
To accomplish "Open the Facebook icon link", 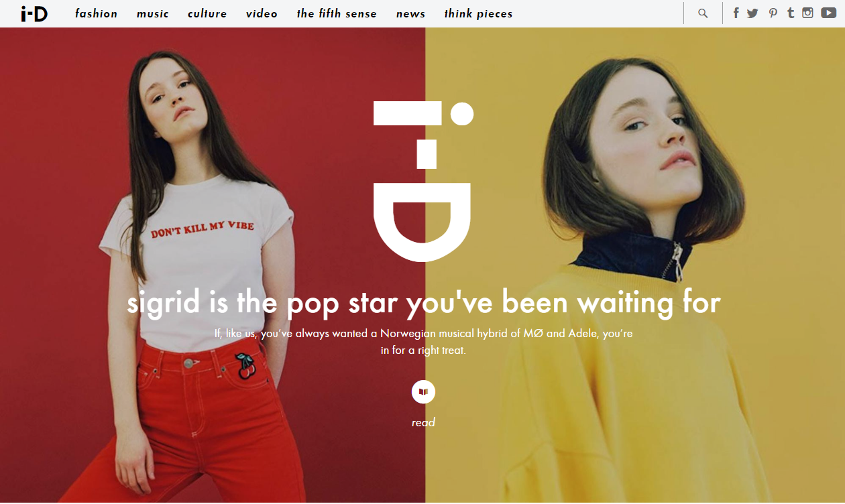I will (736, 13).
